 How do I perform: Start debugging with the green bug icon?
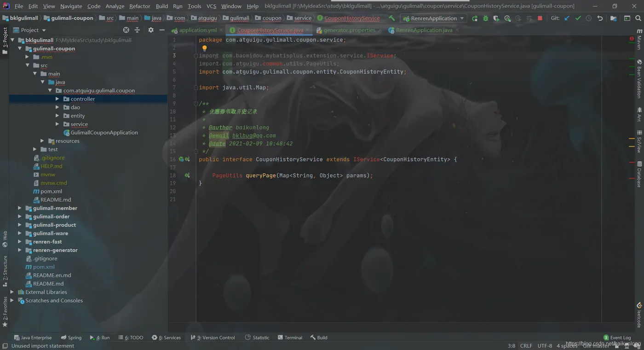pos(485,18)
